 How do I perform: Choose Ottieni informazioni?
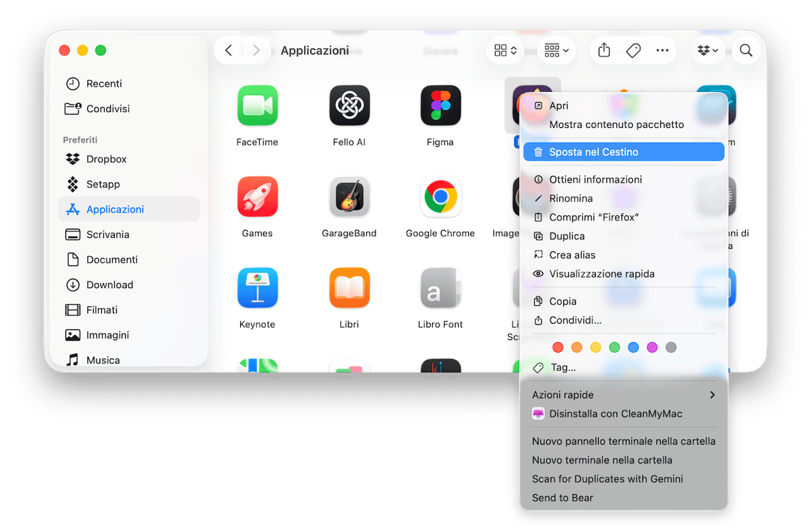tap(624, 179)
